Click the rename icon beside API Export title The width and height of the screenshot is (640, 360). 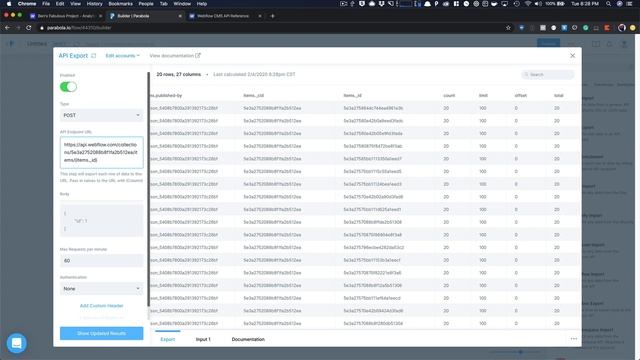(x=93, y=56)
